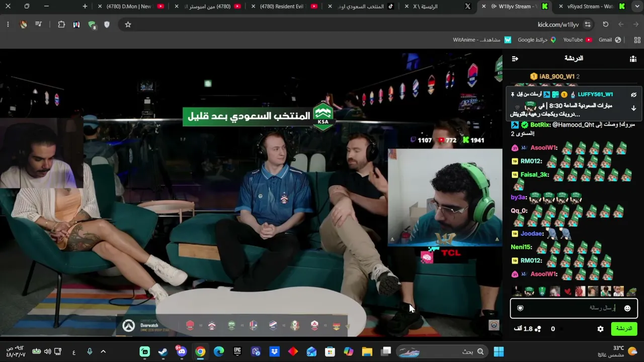Hide the pinned message with the eye-slash icon
The height and width of the screenshot is (362, 644).
pyautogui.click(x=633, y=95)
